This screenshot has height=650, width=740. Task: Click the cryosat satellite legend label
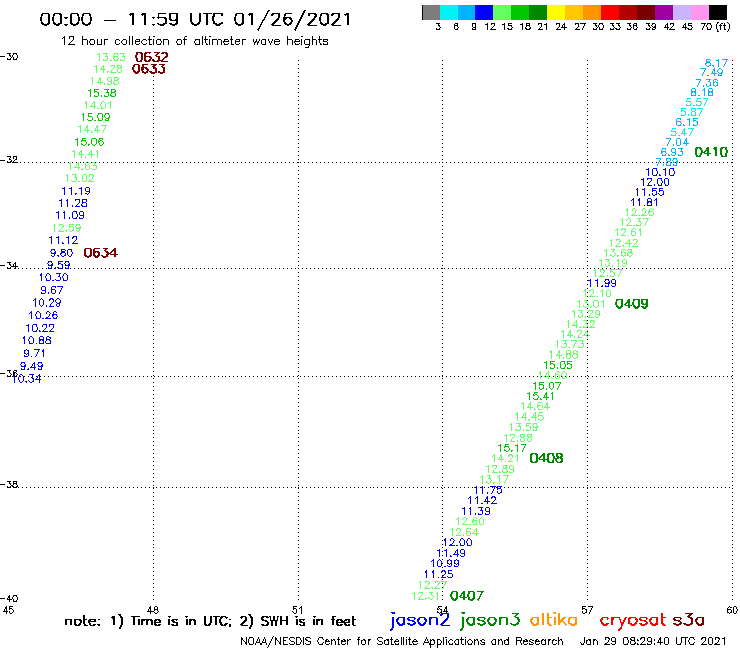pyautogui.click(x=632, y=620)
